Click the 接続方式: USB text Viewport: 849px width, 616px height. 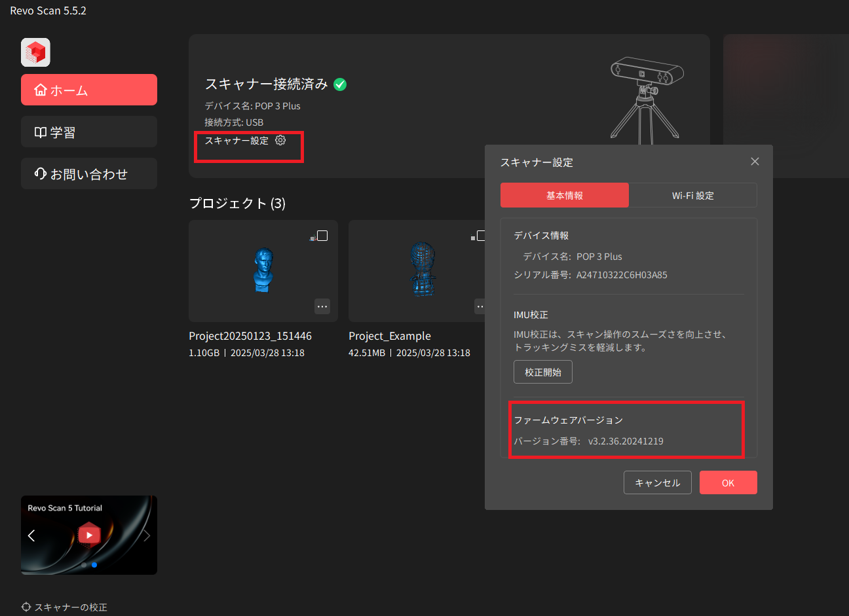(234, 122)
